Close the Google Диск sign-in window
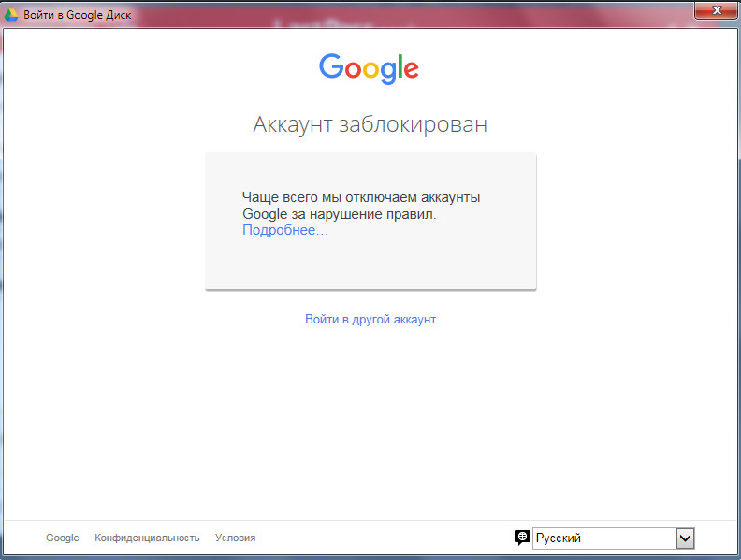 pos(717,10)
